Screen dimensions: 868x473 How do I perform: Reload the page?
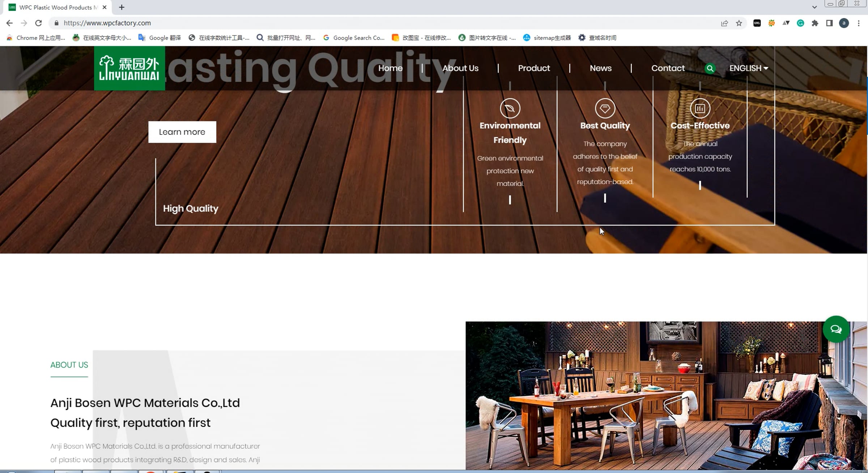click(38, 23)
